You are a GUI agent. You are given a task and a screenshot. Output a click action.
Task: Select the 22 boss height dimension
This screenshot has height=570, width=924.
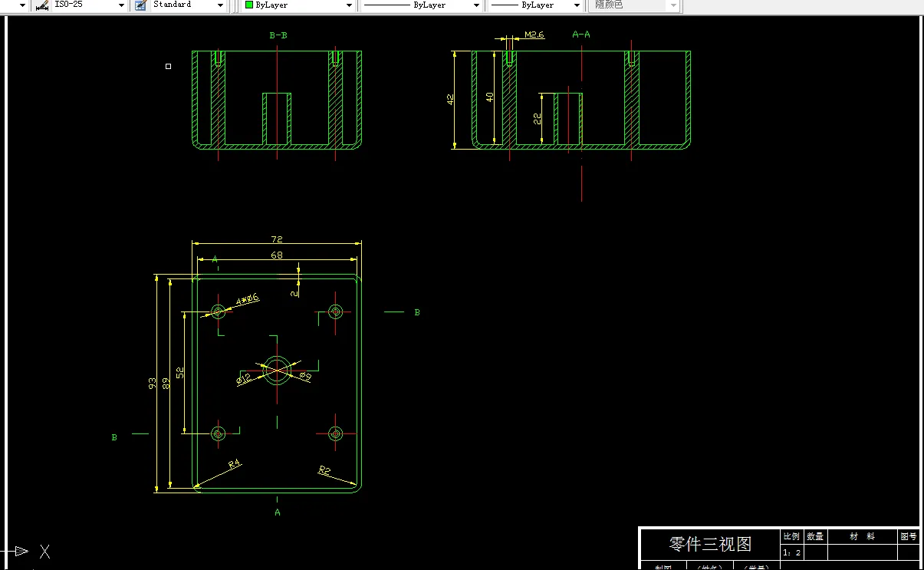point(537,118)
